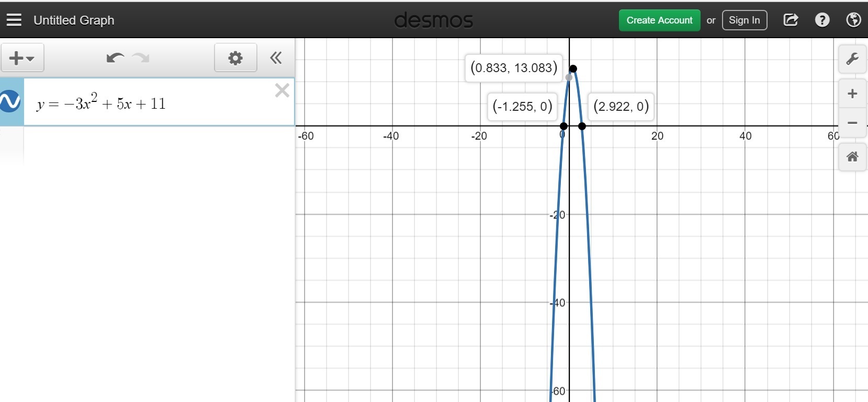This screenshot has height=402, width=868.
Task: Collapse the expression list panel
Action: pos(276,58)
